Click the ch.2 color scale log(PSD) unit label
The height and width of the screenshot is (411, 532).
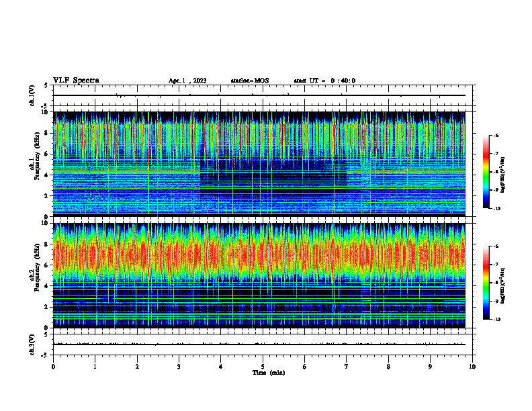503,286
